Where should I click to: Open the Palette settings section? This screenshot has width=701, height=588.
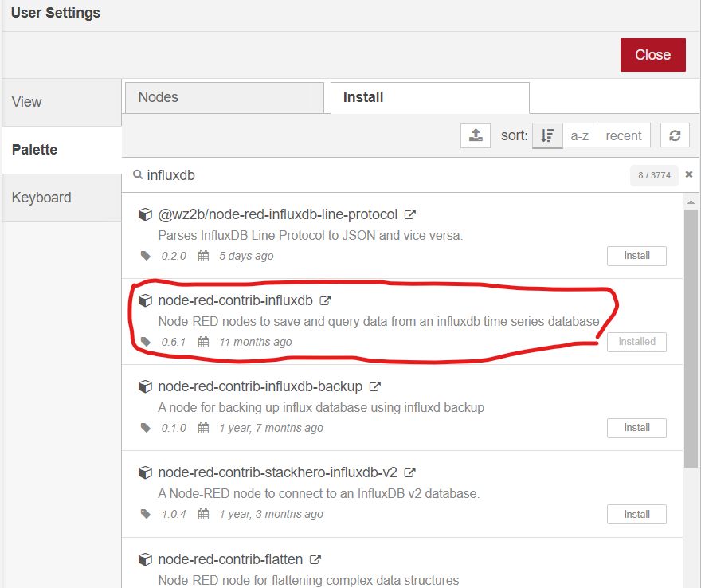[61, 150]
